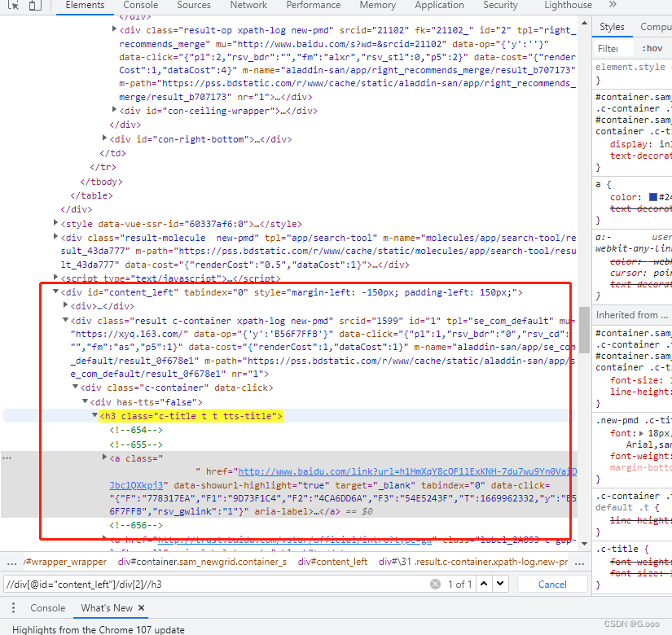Switch to the Application tab

pos(439,5)
